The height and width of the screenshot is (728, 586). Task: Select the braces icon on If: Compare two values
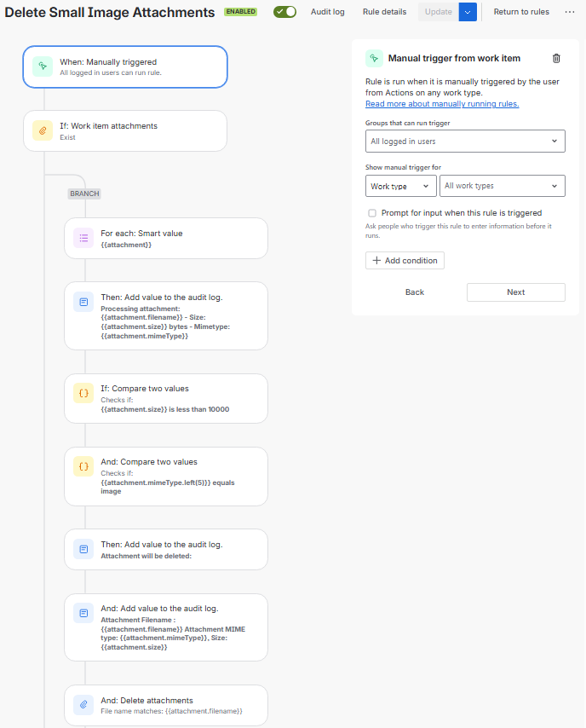(83, 393)
